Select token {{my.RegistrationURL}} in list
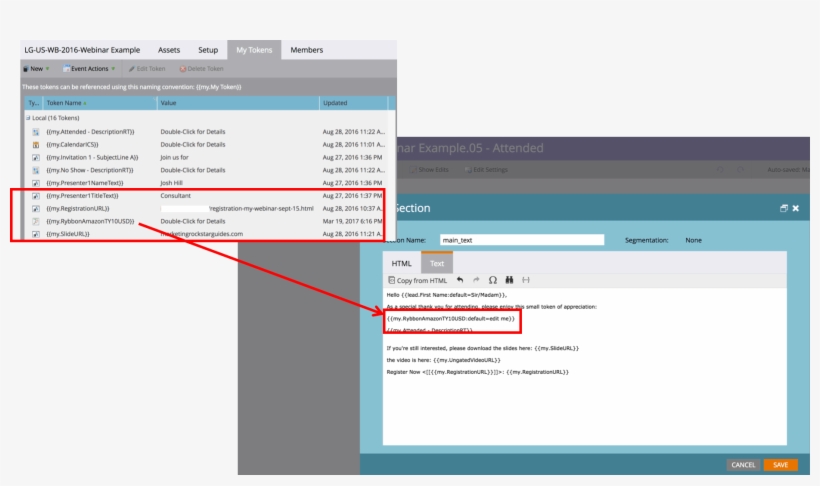The width and height of the screenshot is (820, 486). coord(78,209)
